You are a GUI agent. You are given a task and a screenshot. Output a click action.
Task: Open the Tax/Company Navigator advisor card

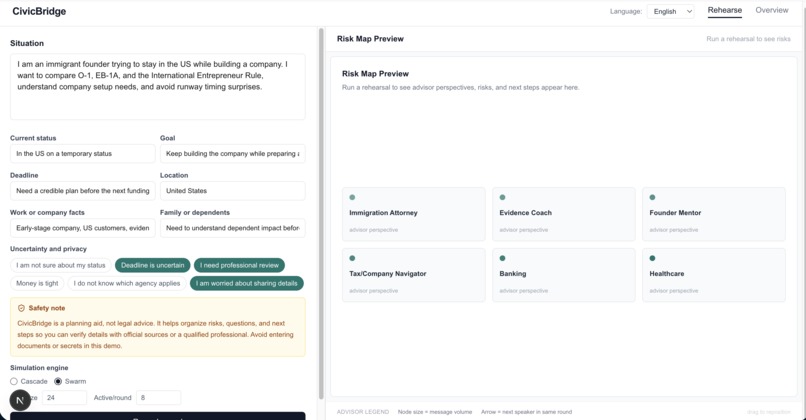coord(414,275)
